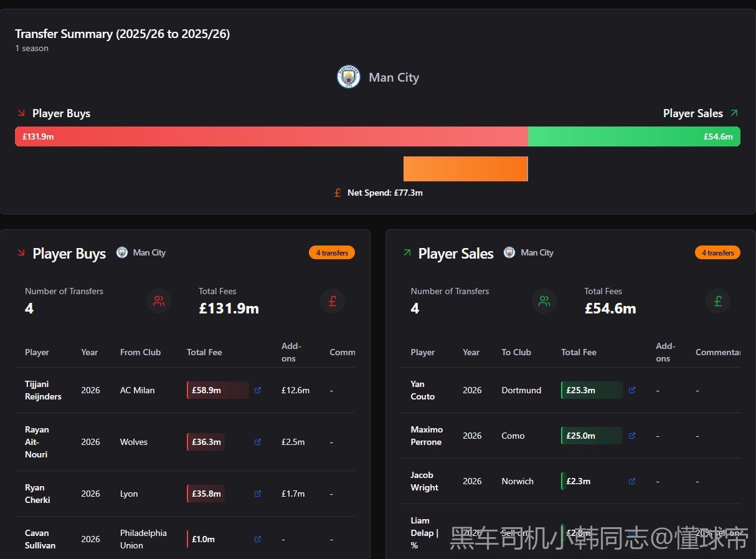Click the Man City crest in the Player Buys panel heading
The image size is (756, 559).
click(122, 252)
